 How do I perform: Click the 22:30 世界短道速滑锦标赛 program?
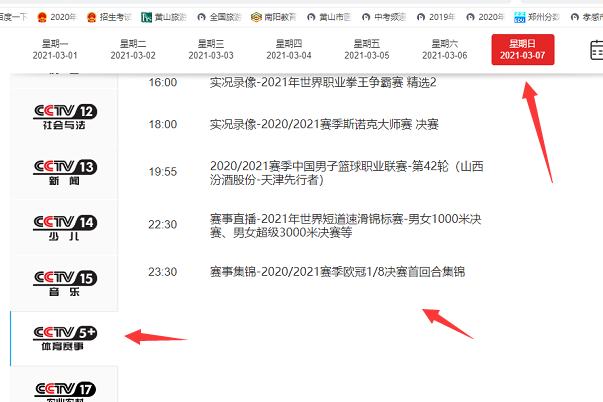click(345, 225)
